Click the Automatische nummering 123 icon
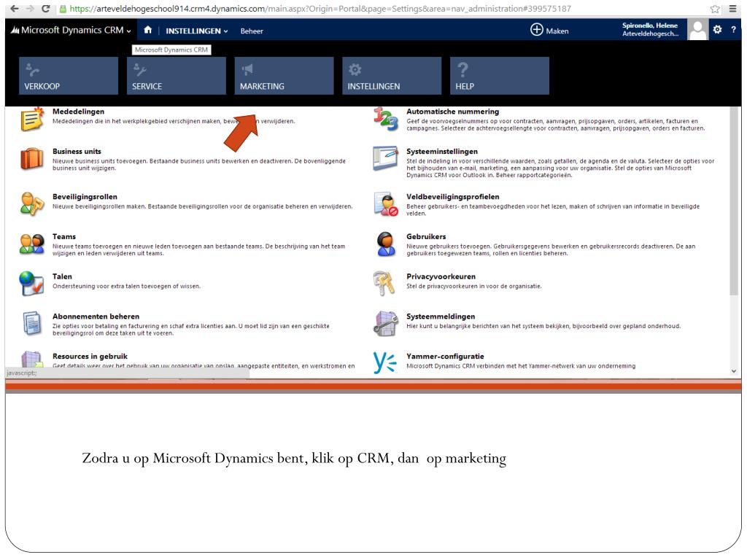Screen dimensions: 747x560 [385, 119]
